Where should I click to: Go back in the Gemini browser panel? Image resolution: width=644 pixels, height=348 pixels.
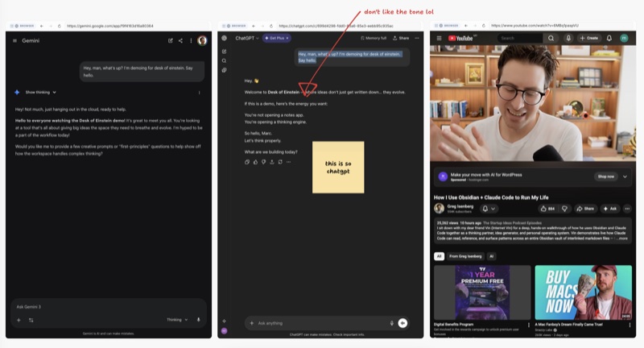(x=42, y=26)
